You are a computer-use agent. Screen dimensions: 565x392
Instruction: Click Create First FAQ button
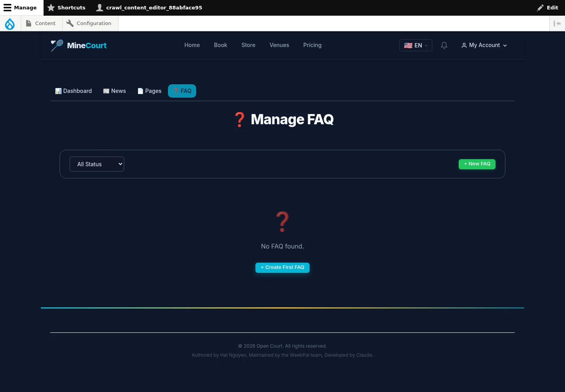pos(282,267)
